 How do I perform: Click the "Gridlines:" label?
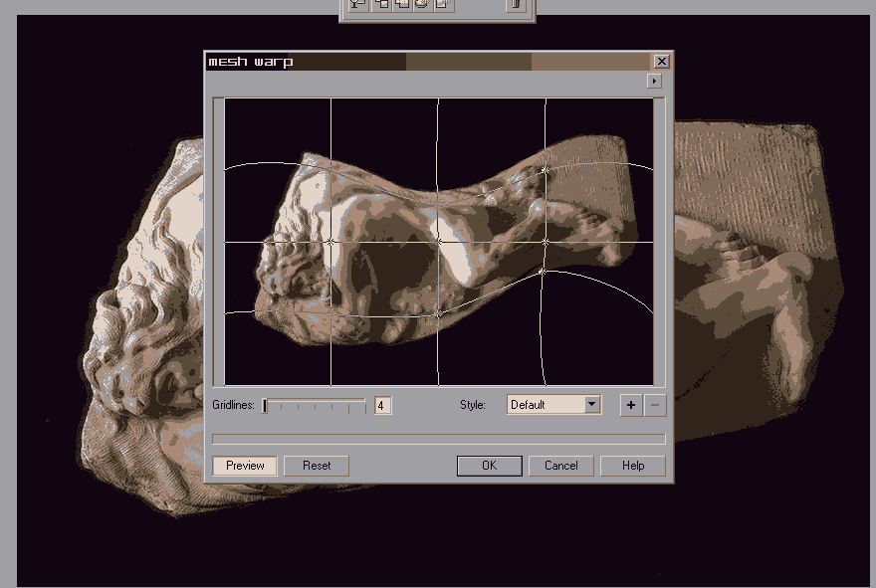[x=233, y=405]
